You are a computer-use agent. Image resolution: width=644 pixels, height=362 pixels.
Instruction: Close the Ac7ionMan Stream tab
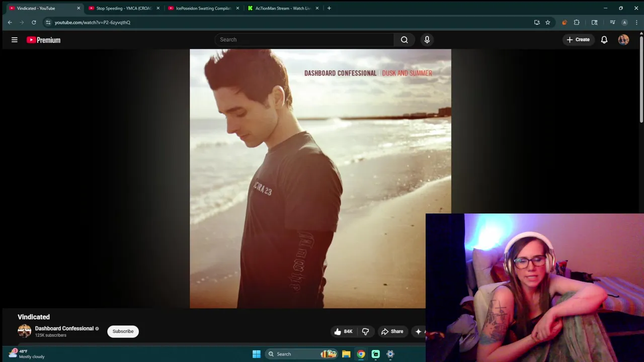(x=317, y=8)
